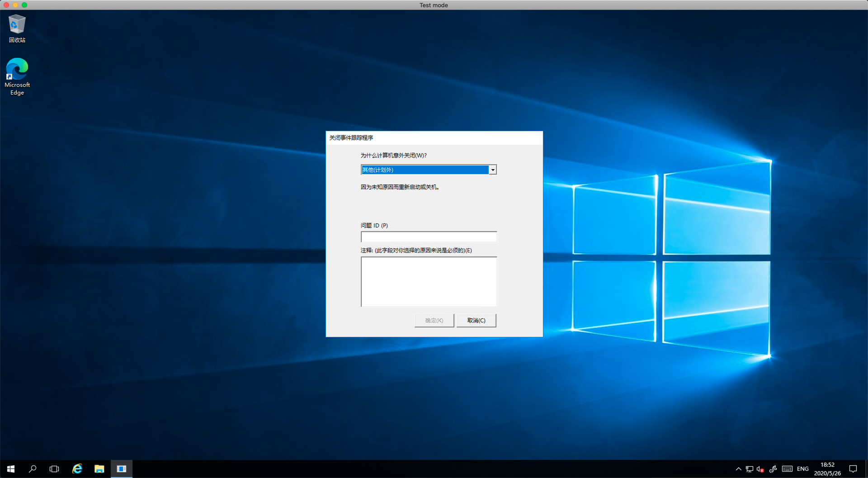The width and height of the screenshot is (868, 478).
Task: Expand the hidden tray icons chevron
Action: pos(738,469)
